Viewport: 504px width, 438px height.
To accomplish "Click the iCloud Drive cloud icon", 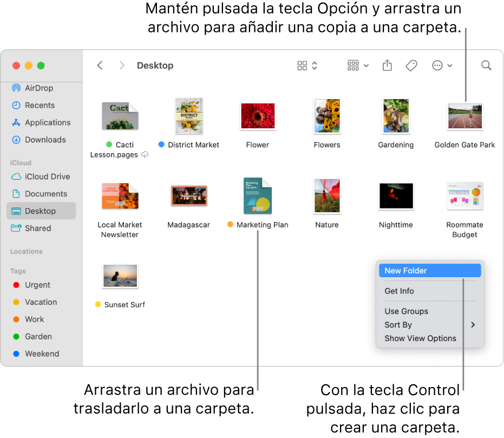I will click(16, 176).
